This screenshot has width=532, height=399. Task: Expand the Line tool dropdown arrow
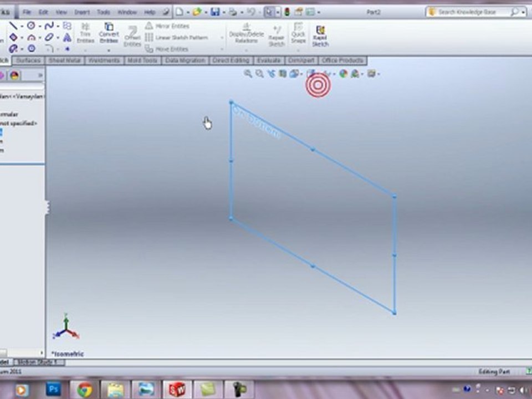tap(22, 26)
